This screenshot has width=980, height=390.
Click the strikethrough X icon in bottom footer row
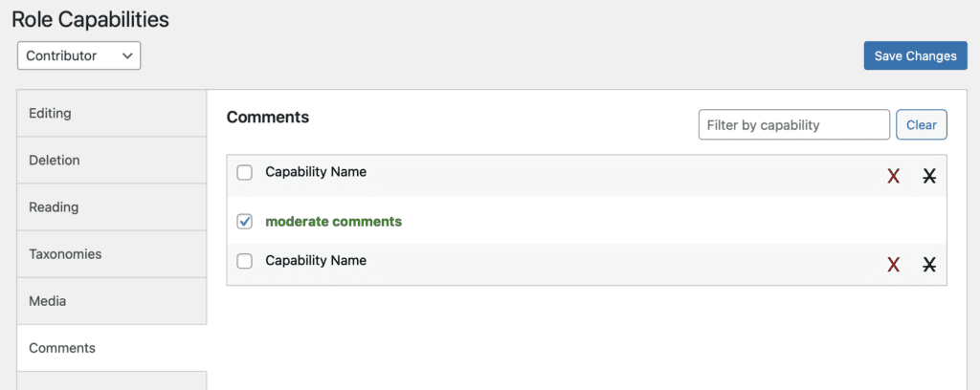click(x=928, y=265)
